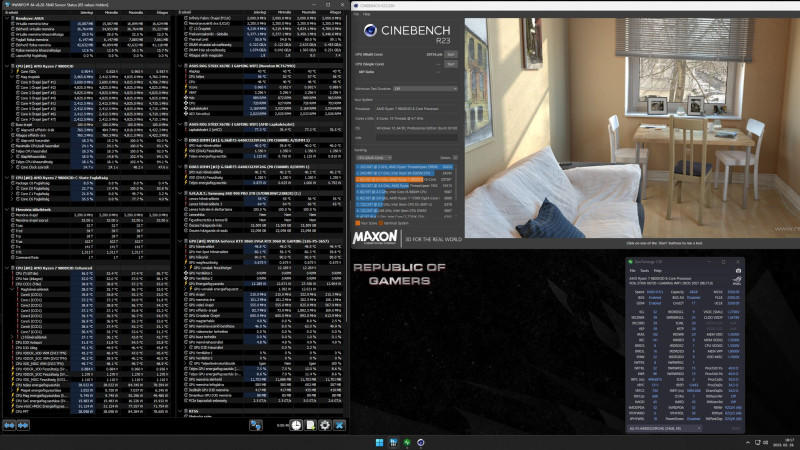Open HWiNFO sensor settings gear icon

pos(324,425)
